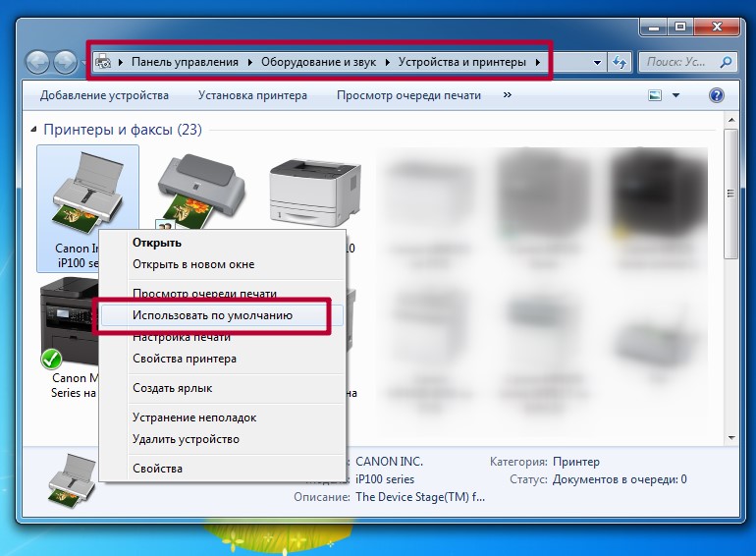This screenshot has height=556, width=756.
Task: Click the Forward navigation arrow button
Action: click(x=65, y=62)
